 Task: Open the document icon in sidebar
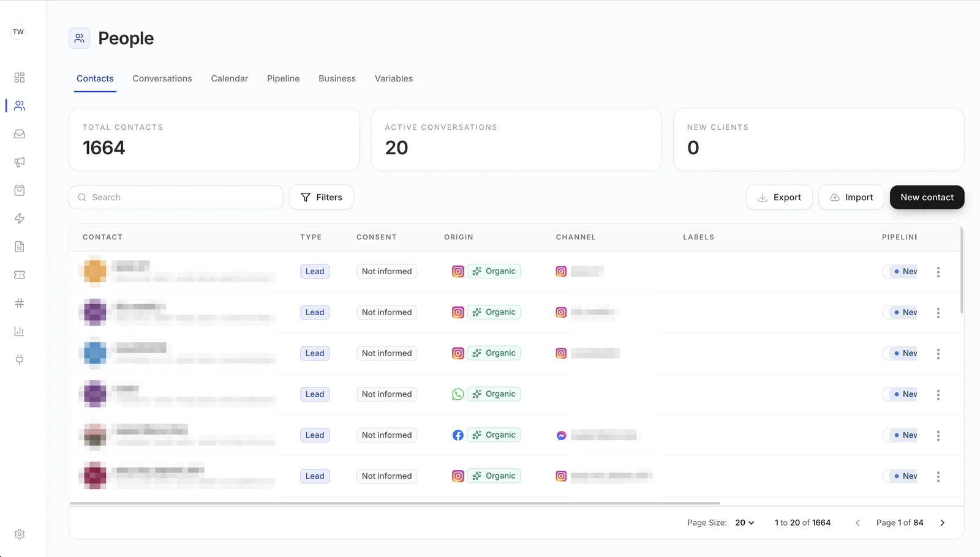[x=20, y=247]
